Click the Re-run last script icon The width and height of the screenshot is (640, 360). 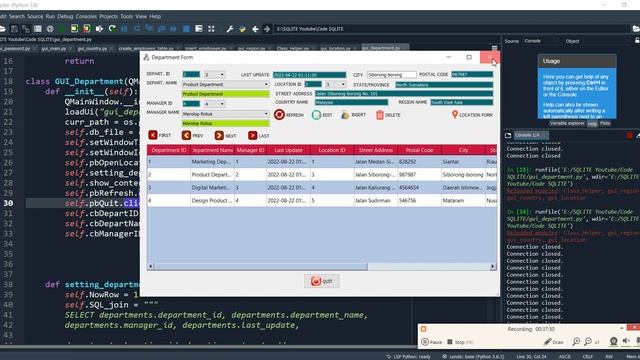[112, 29]
